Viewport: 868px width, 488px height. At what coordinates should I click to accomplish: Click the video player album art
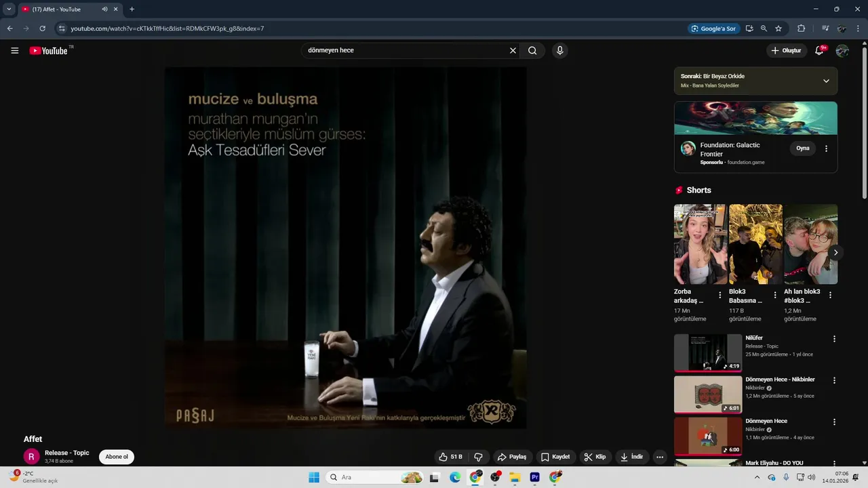pyautogui.click(x=345, y=247)
